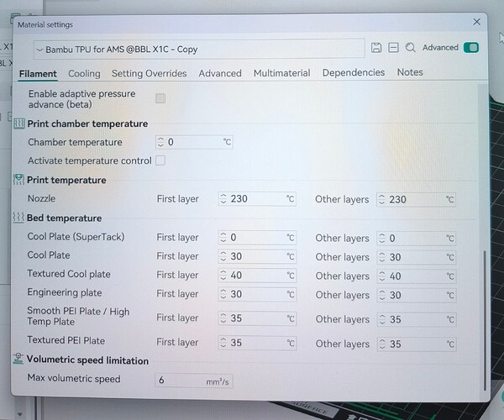Click the Max volumetric speed label
The width and height of the screenshot is (504, 420).
click(74, 378)
